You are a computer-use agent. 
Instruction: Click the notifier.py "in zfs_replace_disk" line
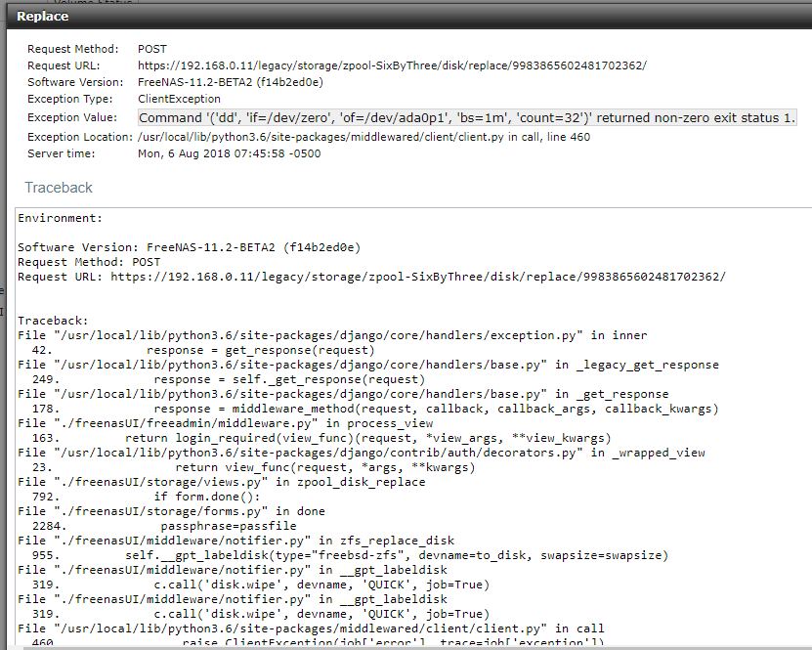(236, 540)
